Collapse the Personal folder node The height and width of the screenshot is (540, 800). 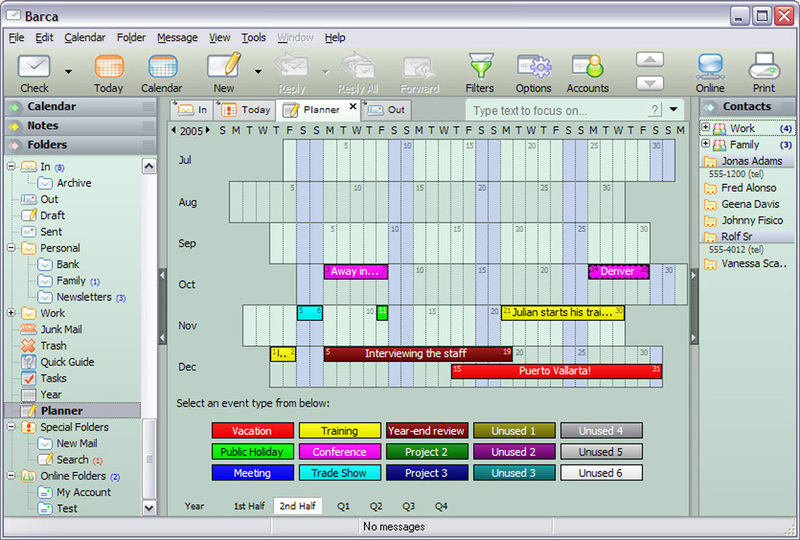pos(11,248)
